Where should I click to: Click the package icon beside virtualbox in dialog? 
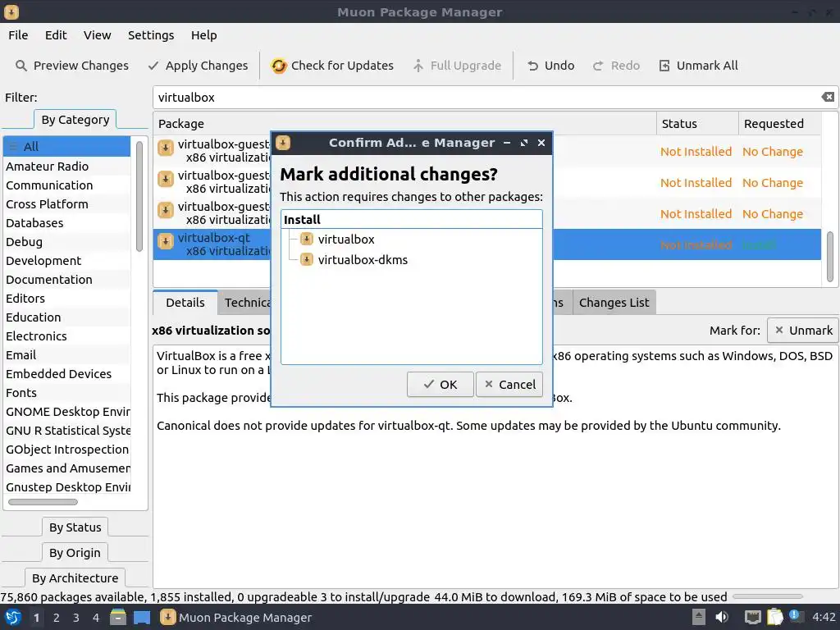tap(307, 239)
